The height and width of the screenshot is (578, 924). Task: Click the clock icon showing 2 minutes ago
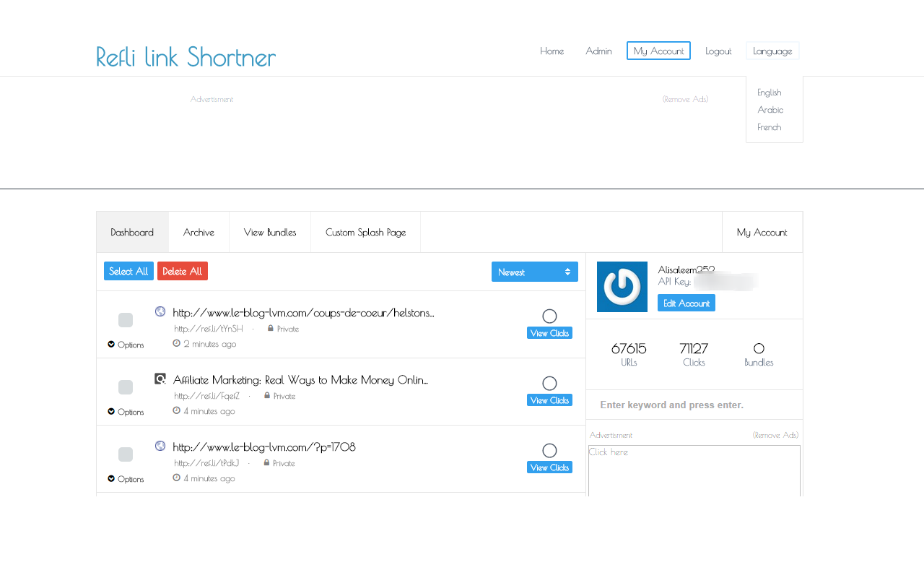tap(175, 344)
